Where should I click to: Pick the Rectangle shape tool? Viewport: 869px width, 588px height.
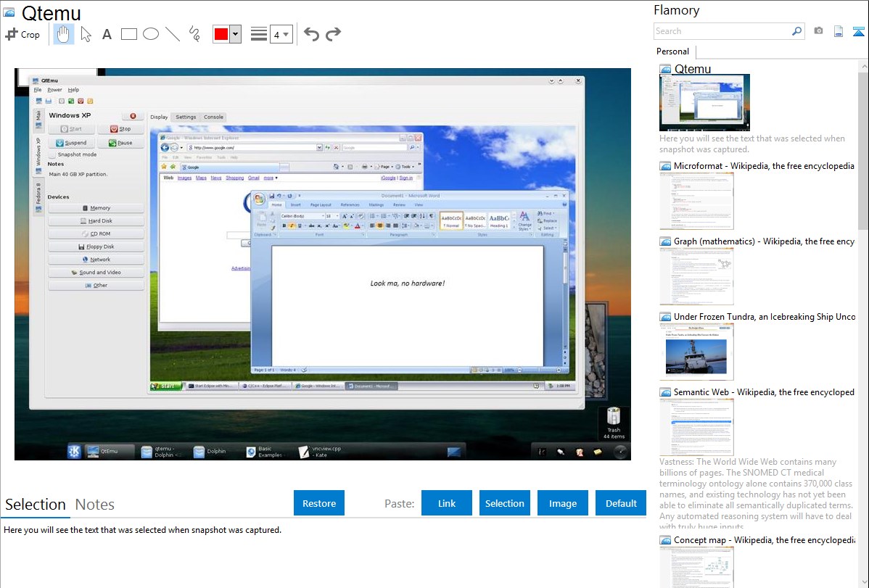[128, 34]
